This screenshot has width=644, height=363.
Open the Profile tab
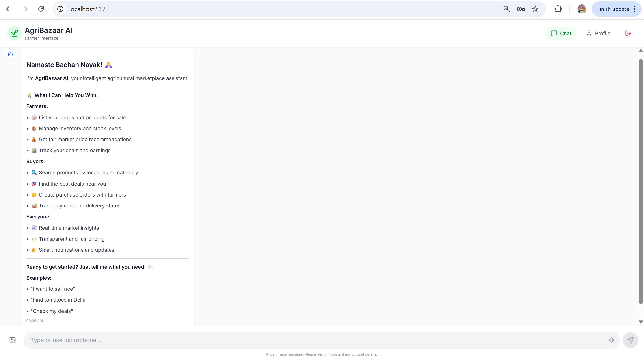click(x=598, y=33)
